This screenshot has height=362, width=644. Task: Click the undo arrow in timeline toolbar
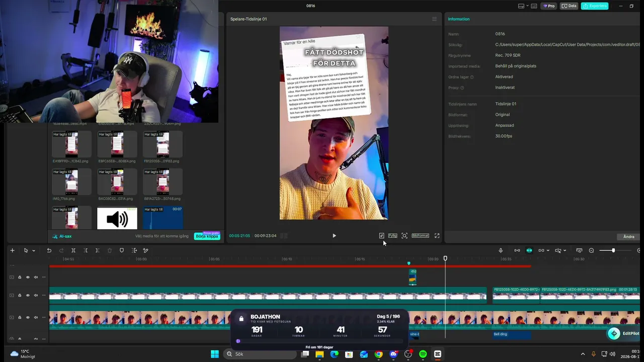(x=49, y=250)
